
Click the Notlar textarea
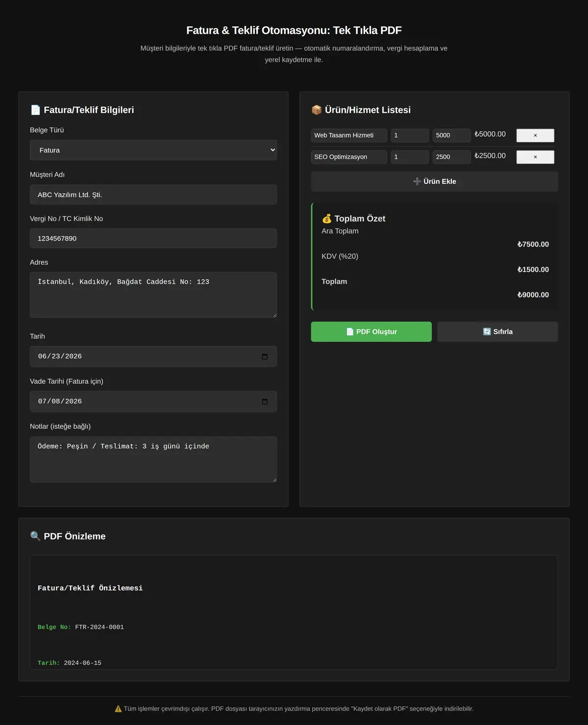tap(153, 459)
